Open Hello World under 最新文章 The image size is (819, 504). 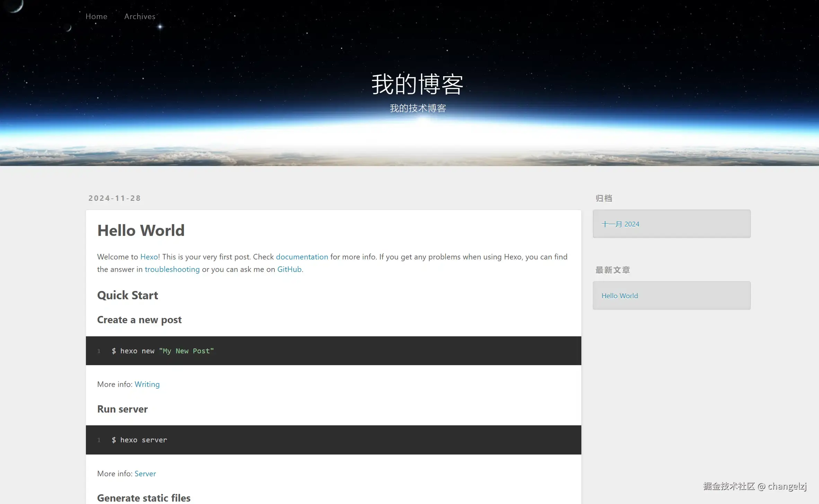click(619, 296)
